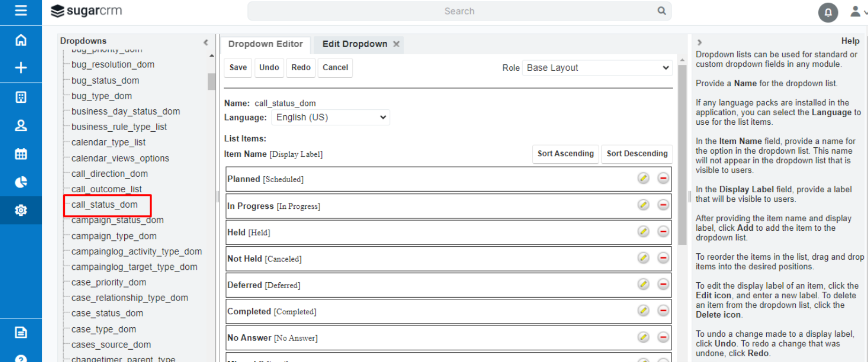
Task: Click the SugarCRM logo
Action: [86, 11]
